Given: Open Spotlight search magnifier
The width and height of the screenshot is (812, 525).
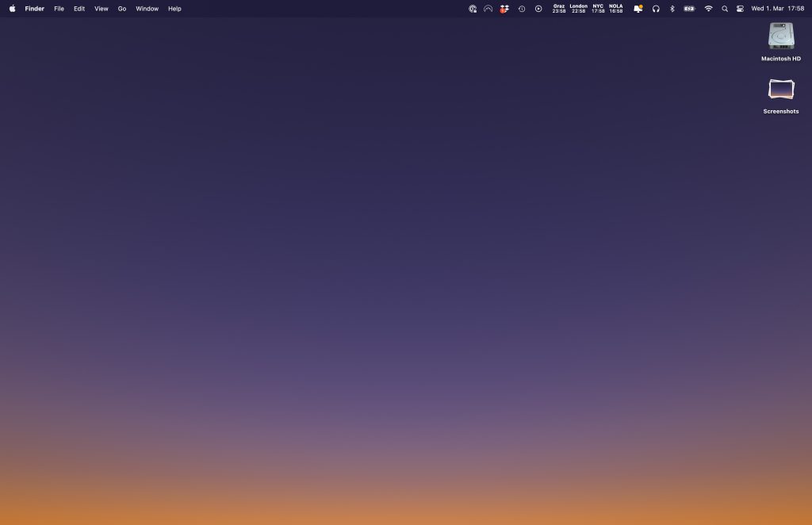Looking at the screenshot, I should (725, 9).
